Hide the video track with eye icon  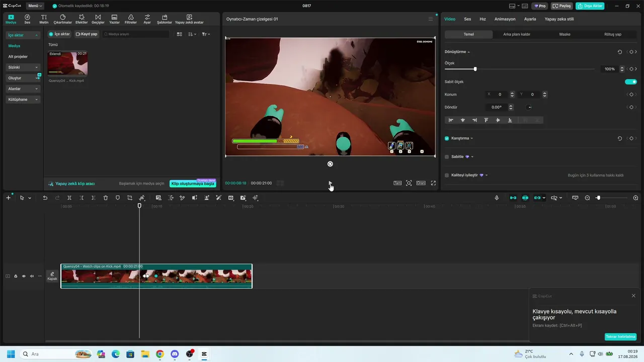click(24, 276)
